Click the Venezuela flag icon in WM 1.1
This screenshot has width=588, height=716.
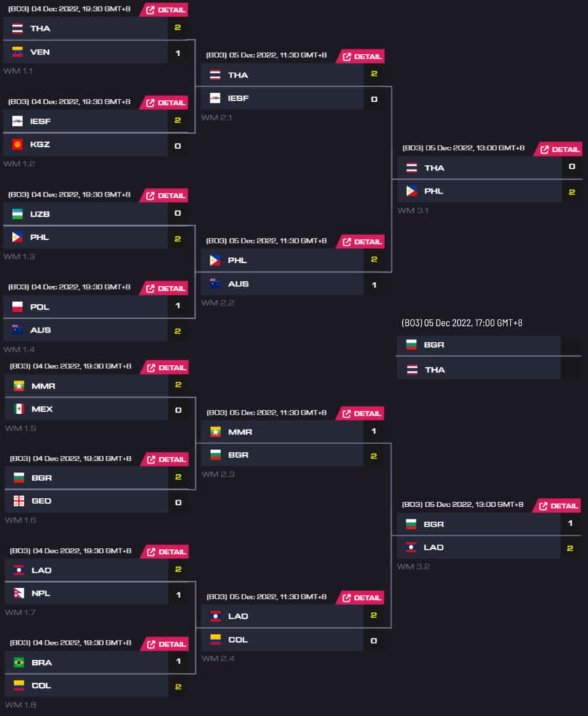pyautogui.click(x=16, y=52)
